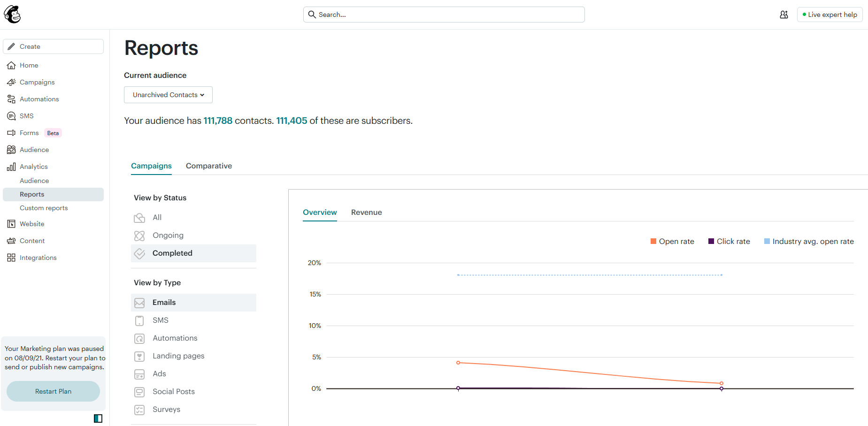
Task: Open Live expert help
Action: 830,15
